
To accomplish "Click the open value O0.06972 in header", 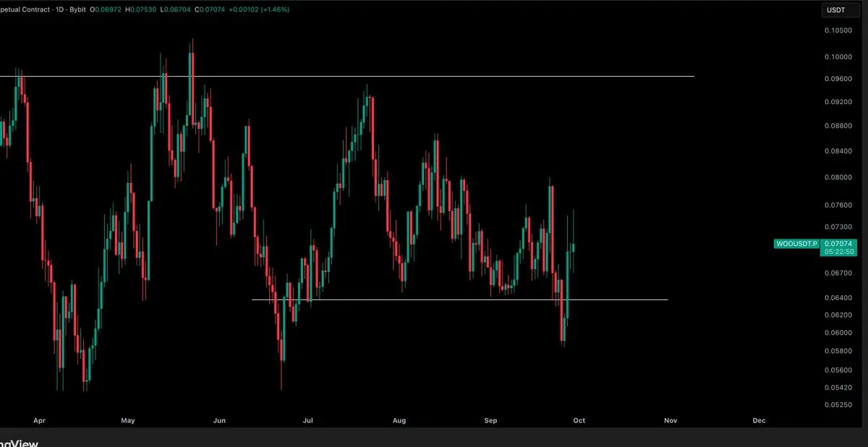I will (x=106, y=9).
